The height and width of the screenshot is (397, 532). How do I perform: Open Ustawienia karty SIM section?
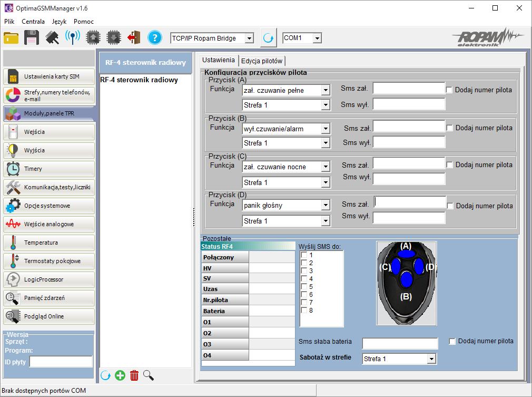49,76
